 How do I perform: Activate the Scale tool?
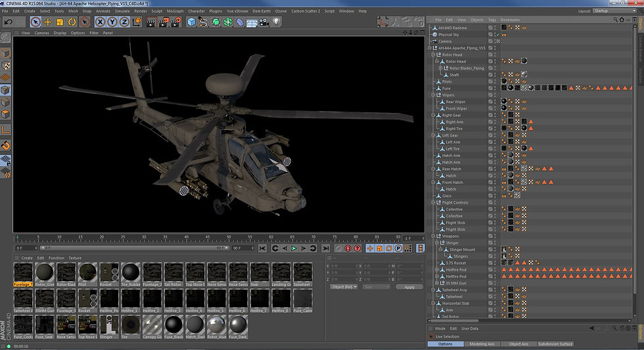point(60,22)
